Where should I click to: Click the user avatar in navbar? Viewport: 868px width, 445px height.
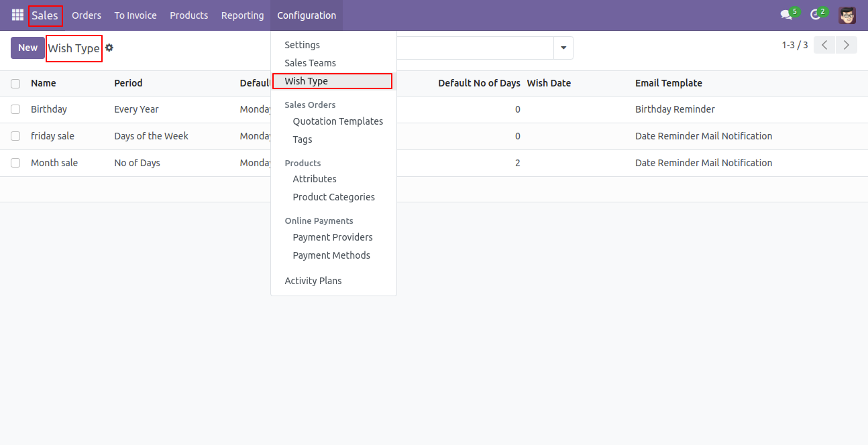pyautogui.click(x=847, y=15)
